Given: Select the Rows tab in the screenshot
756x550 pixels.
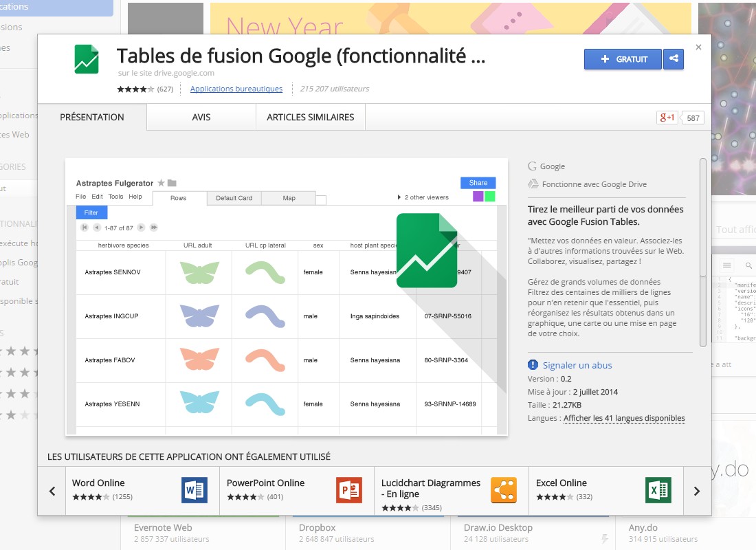Looking at the screenshot, I should coord(179,198).
